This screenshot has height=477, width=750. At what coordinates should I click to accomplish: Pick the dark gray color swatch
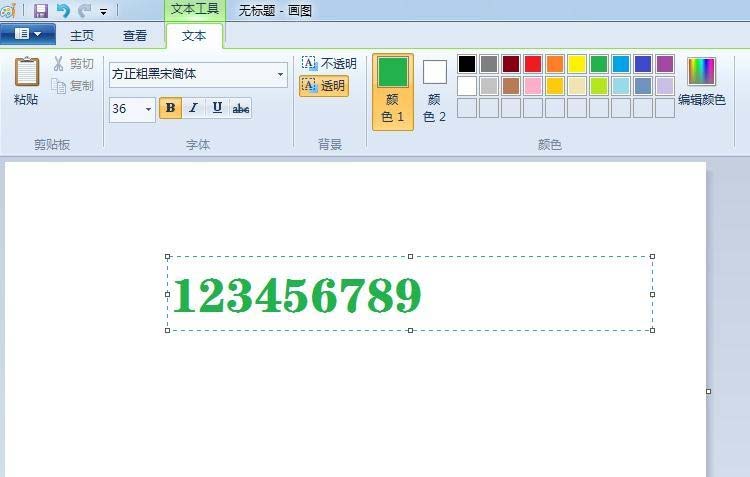489,64
